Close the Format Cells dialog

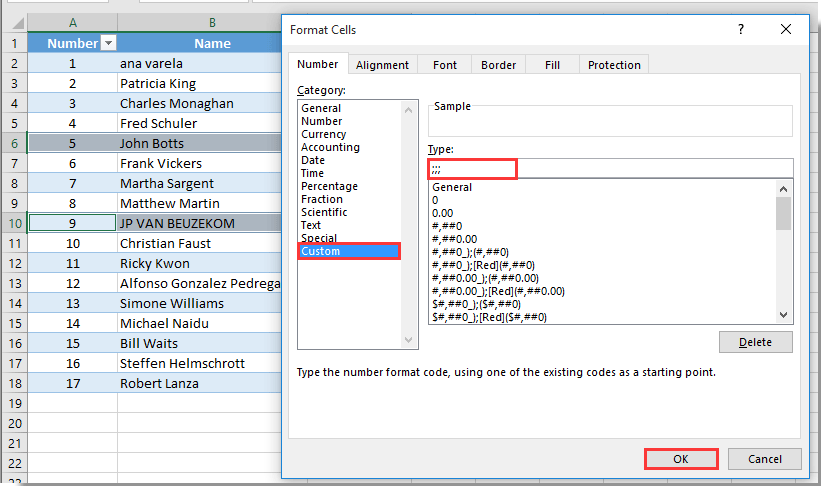(x=786, y=30)
